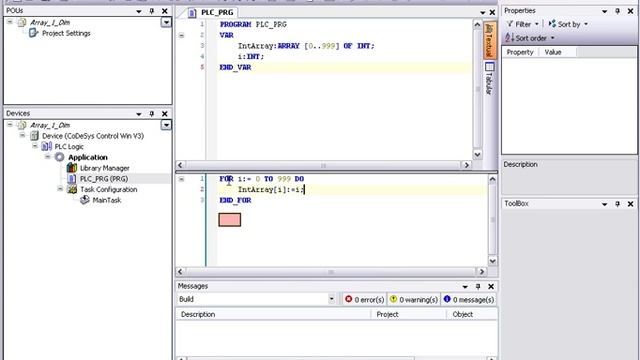Pin the Devices panel
Screen dimensions: 640x360
[x=152, y=113]
